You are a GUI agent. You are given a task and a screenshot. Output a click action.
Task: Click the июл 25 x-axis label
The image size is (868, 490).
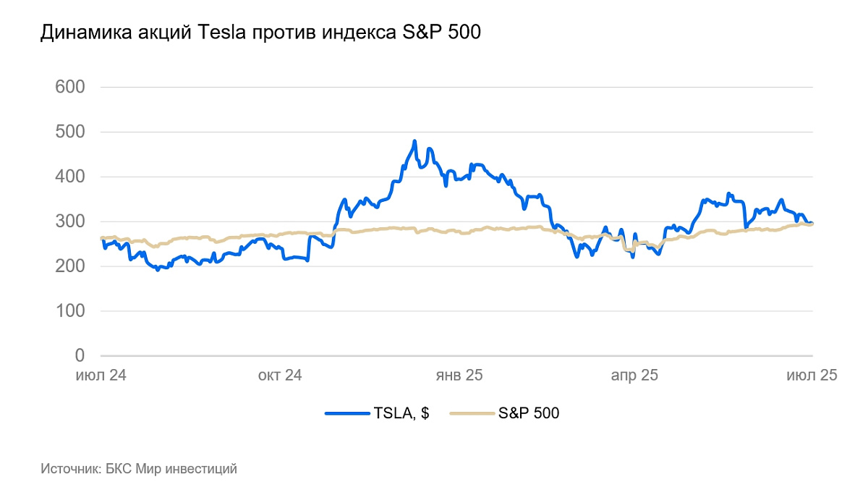[813, 376]
